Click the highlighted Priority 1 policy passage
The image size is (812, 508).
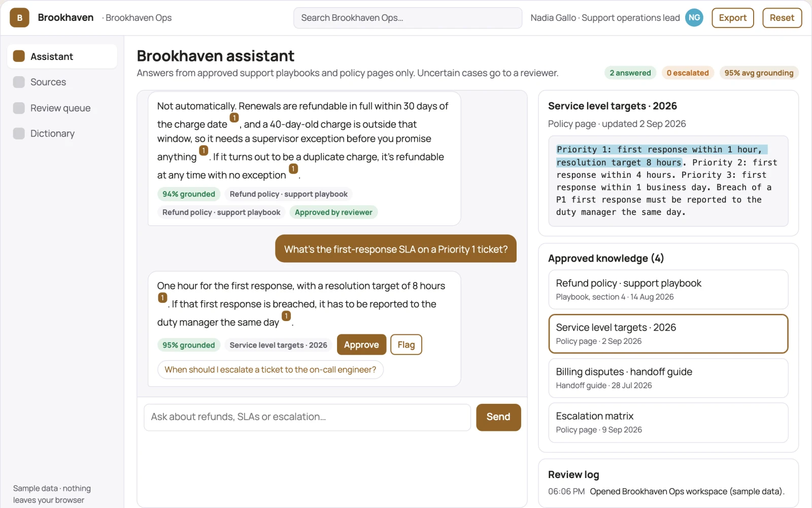(662, 156)
